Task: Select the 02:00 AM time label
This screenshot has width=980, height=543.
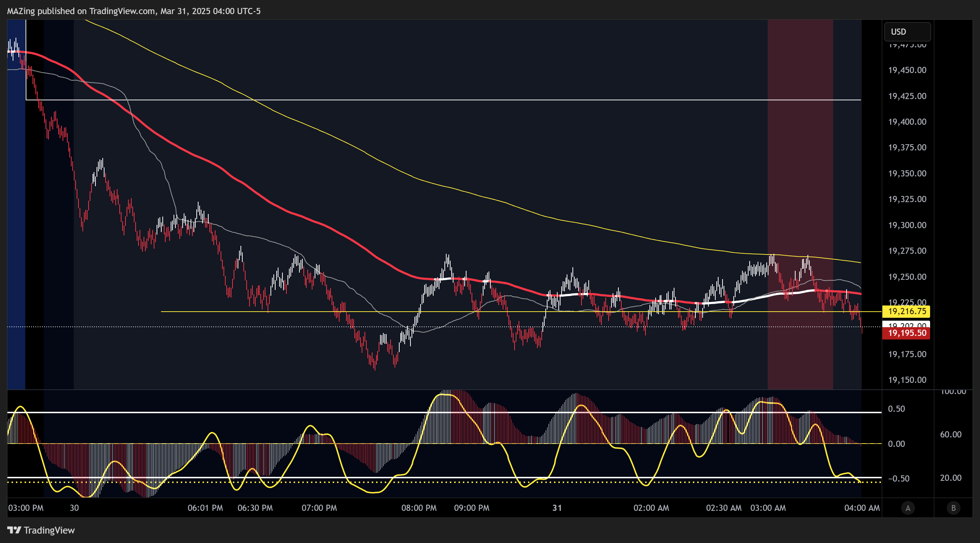Action: tap(651, 508)
